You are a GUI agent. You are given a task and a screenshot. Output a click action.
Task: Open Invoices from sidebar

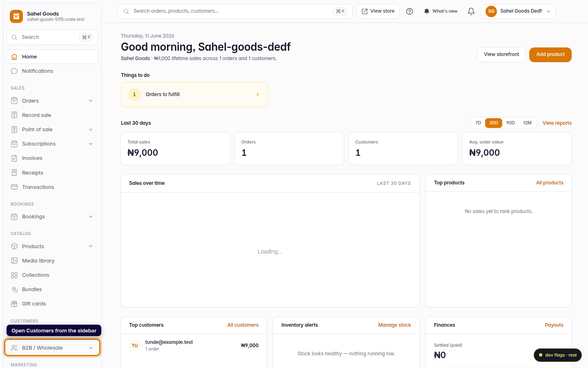52,158
